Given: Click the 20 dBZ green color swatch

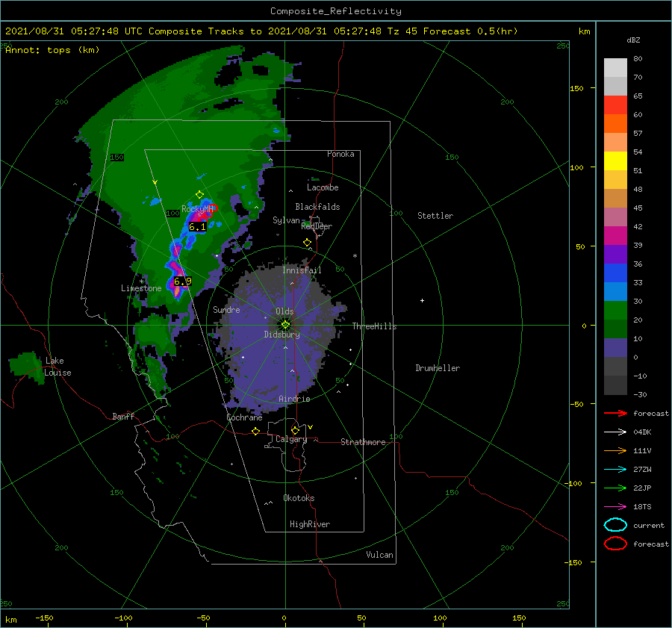Looking at the screenshot, I should (x=615, y=311).
